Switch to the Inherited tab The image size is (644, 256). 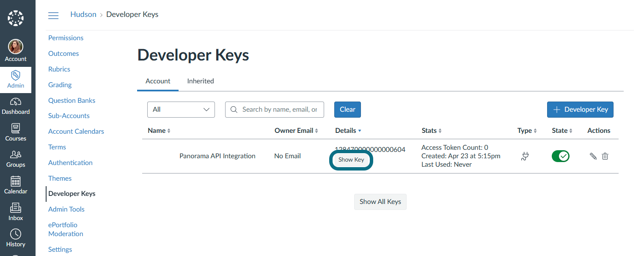tap(201, 81)
